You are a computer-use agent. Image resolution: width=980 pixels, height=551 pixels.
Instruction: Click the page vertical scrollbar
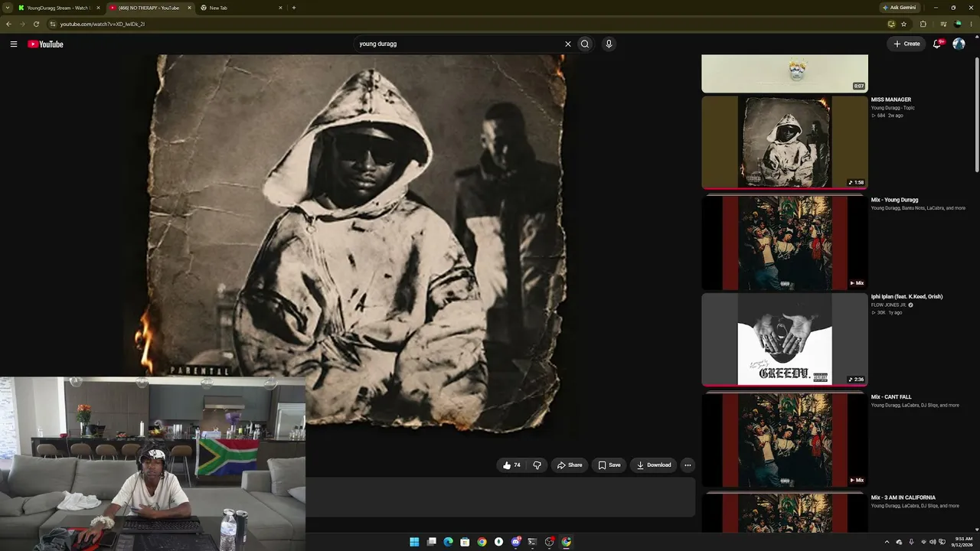[977, 115]
